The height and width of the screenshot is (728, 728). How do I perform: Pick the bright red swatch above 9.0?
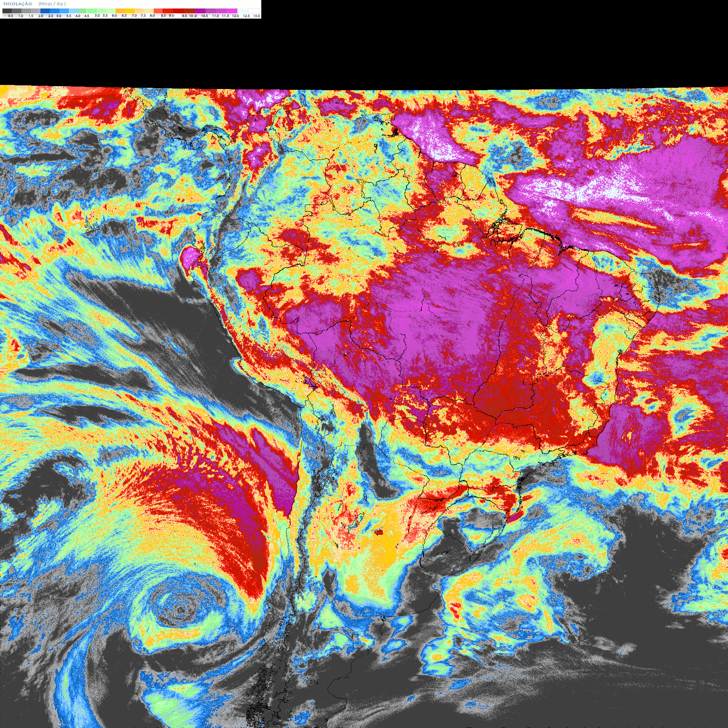[x=168, y=11]
